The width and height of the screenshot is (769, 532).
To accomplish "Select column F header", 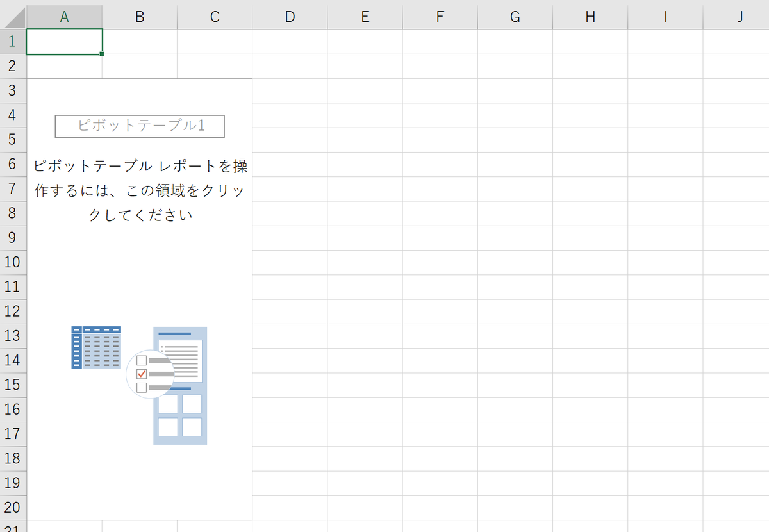I will point(440,17).
